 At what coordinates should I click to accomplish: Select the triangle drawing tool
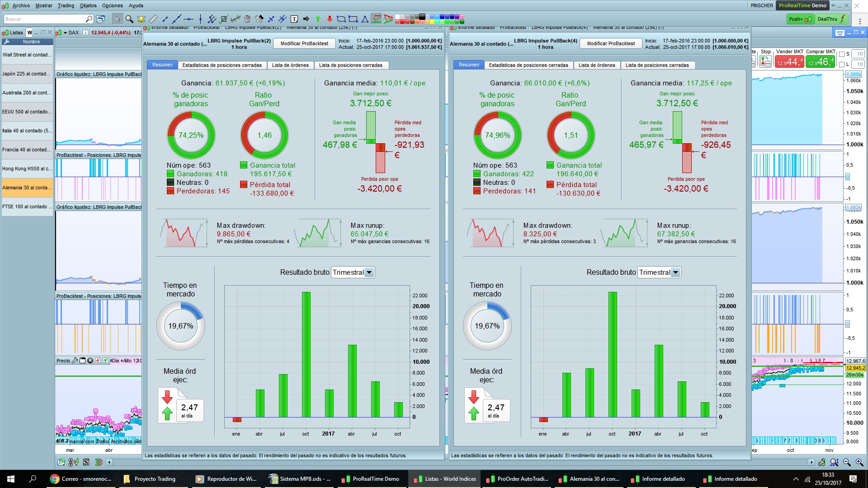365,19
